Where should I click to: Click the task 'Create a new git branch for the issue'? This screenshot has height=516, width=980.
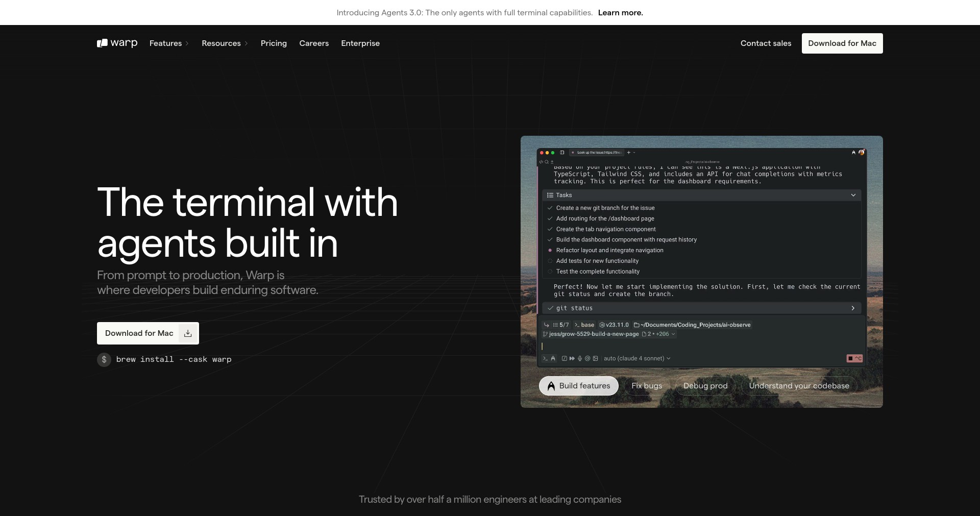tap(605, 208)
